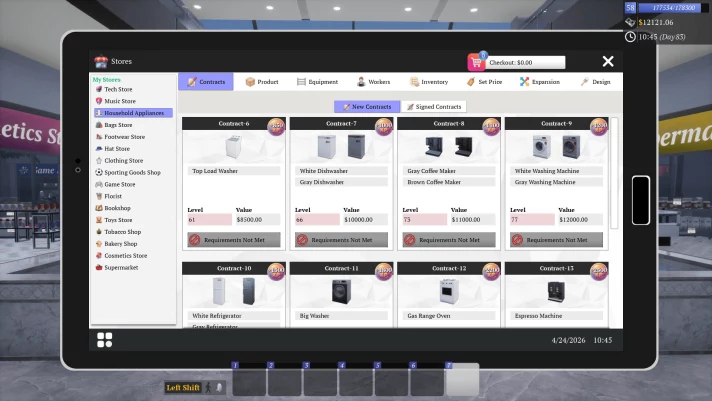Show Signed Contracts list

pyautogui.click(x=434, y=107)
